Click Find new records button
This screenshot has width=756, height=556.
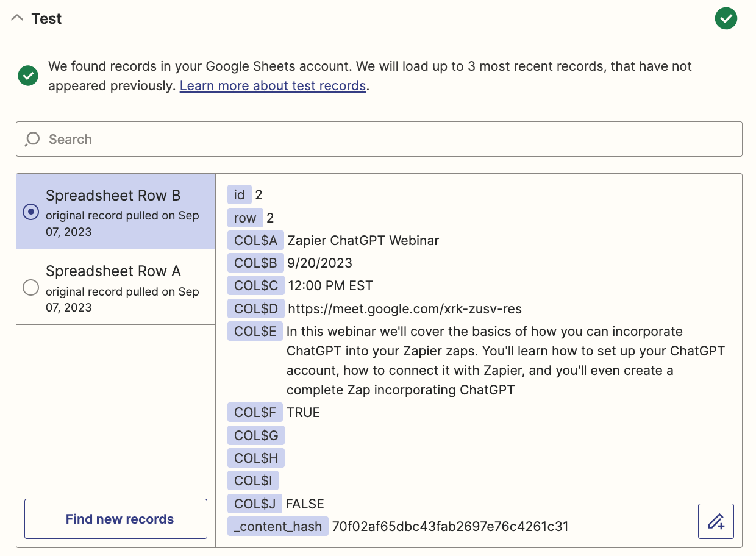click(x=116, y=519)
